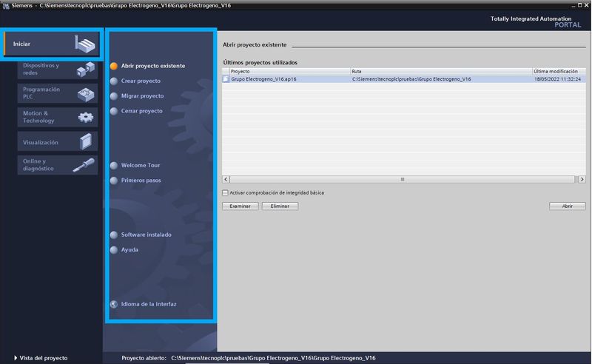Click the Examinar button
Image resolution: width=592 pixels, height=364 pixels.
[x=240, y=206]
